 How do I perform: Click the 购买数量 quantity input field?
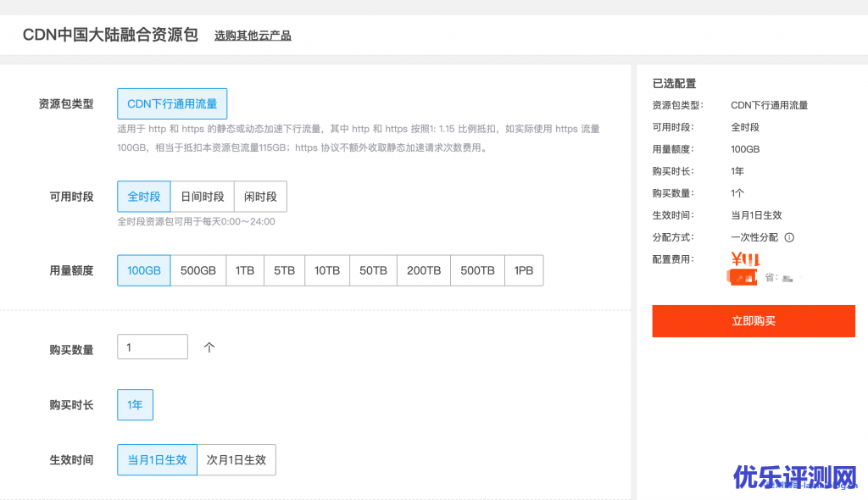pyautogui.click(x=153, y=347)
